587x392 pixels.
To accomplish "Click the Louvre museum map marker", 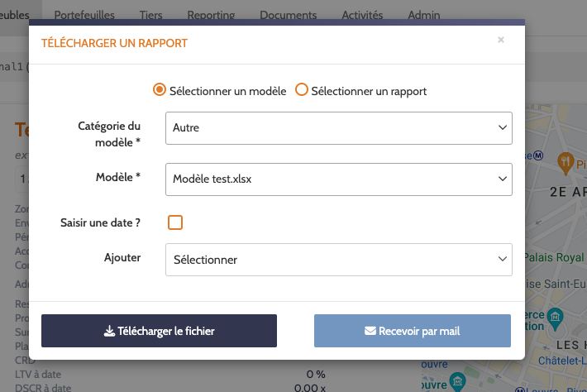I will coord(456,380).
